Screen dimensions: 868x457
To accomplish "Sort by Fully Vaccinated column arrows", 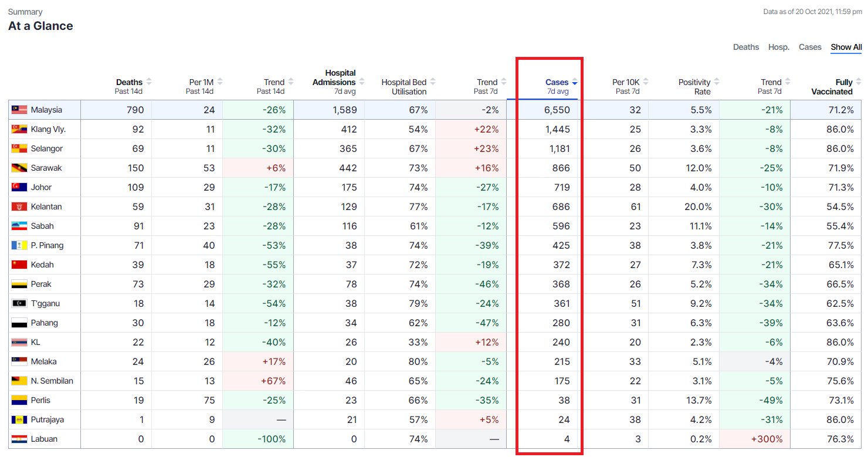I will coord(859,82).
